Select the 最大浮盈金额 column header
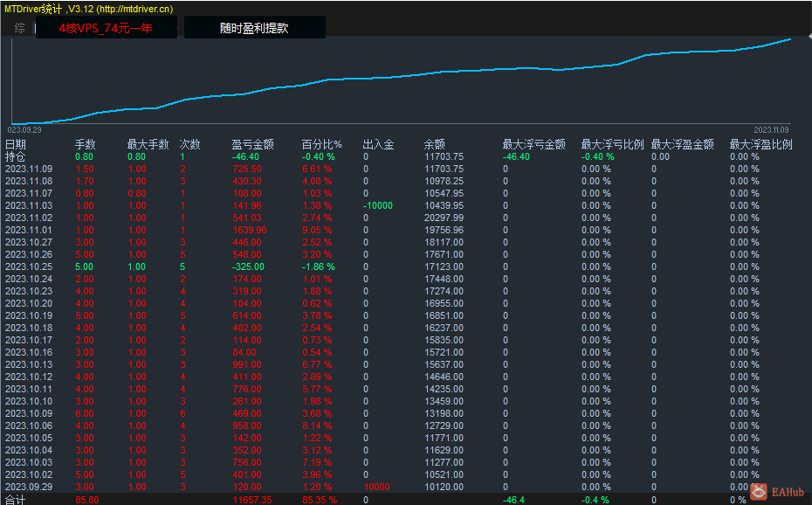The image size is (812, 505). 682,144
